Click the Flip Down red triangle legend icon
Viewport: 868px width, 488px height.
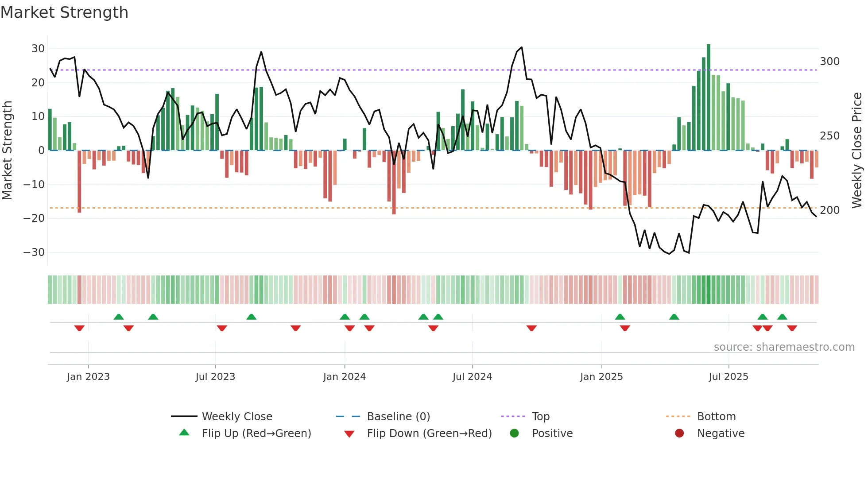pos(349,434)
